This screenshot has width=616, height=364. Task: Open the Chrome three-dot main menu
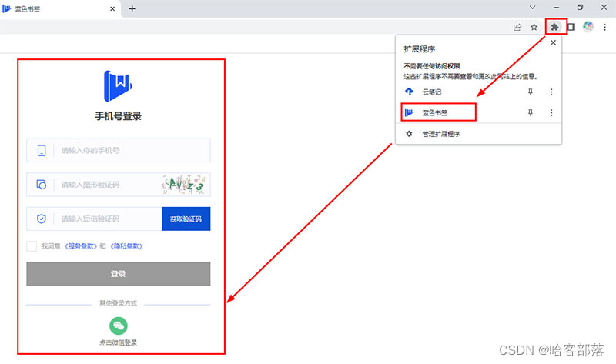pos(604,27)
